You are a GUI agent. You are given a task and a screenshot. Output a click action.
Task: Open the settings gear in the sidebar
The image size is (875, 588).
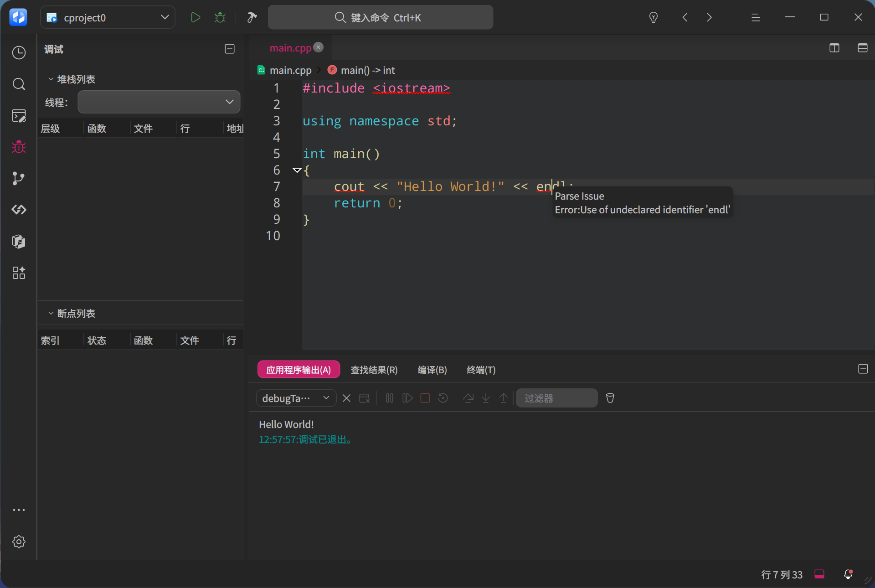coord(19,542)
